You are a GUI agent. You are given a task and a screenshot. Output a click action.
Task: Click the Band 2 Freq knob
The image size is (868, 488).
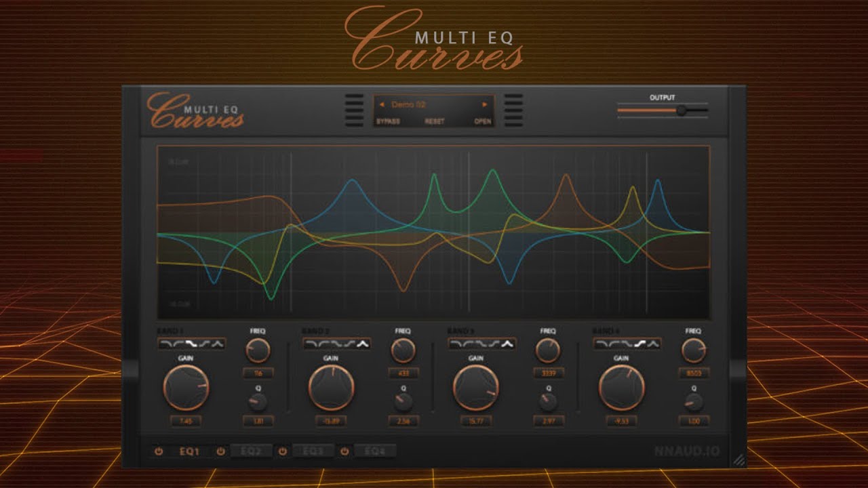(403, 350)
